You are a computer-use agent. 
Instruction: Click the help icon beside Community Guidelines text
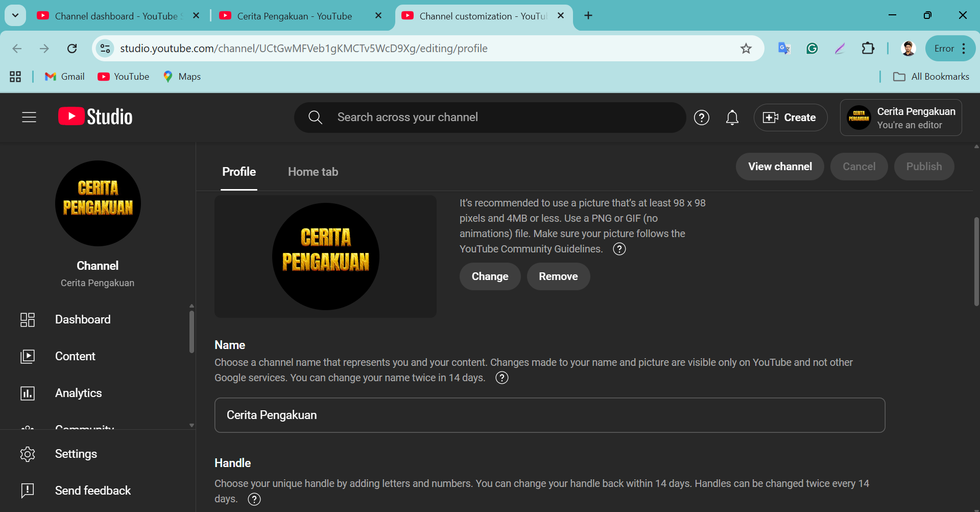pyautogui.click(x=619, y=249)
